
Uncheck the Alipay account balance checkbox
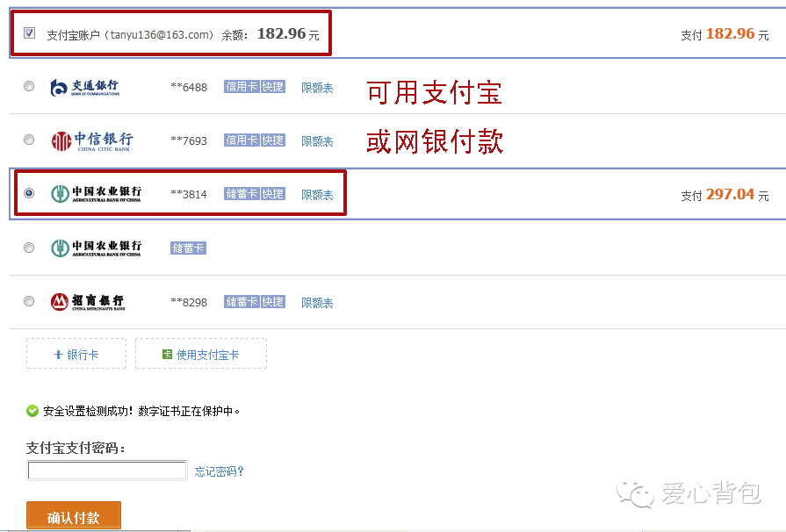coord(30,33)
